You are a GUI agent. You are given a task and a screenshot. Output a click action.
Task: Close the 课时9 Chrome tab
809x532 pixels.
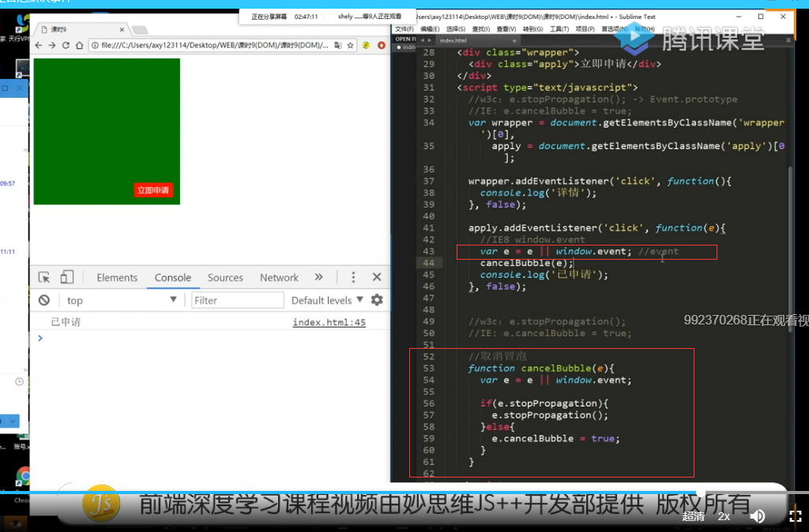pyautogui.click(x=122, y=29)
